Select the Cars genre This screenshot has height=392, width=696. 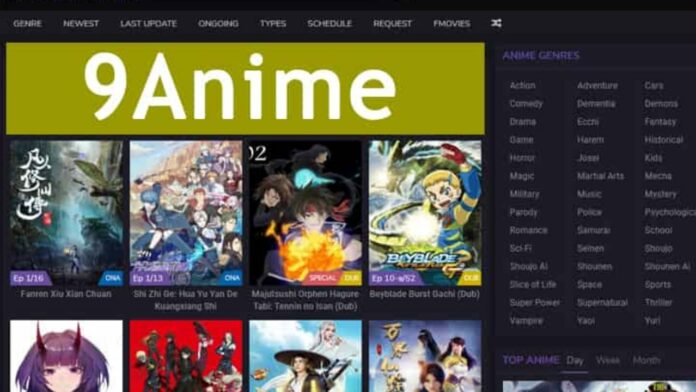(654, 85)
